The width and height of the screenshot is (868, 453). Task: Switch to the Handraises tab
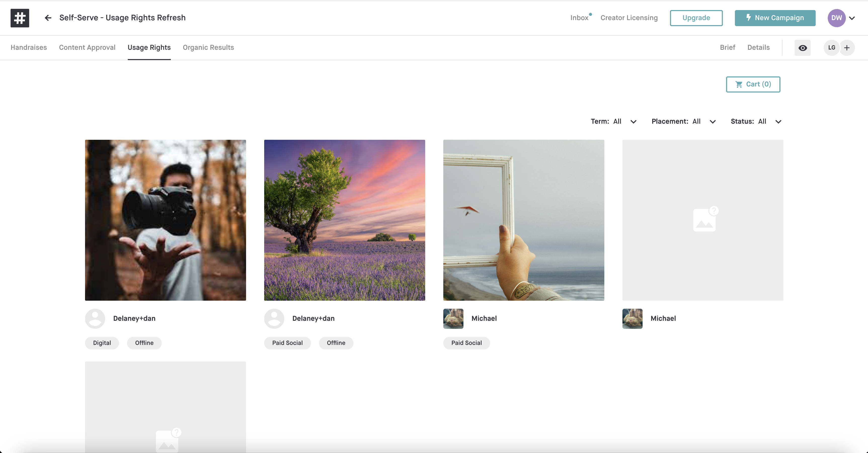pos(29,48)
